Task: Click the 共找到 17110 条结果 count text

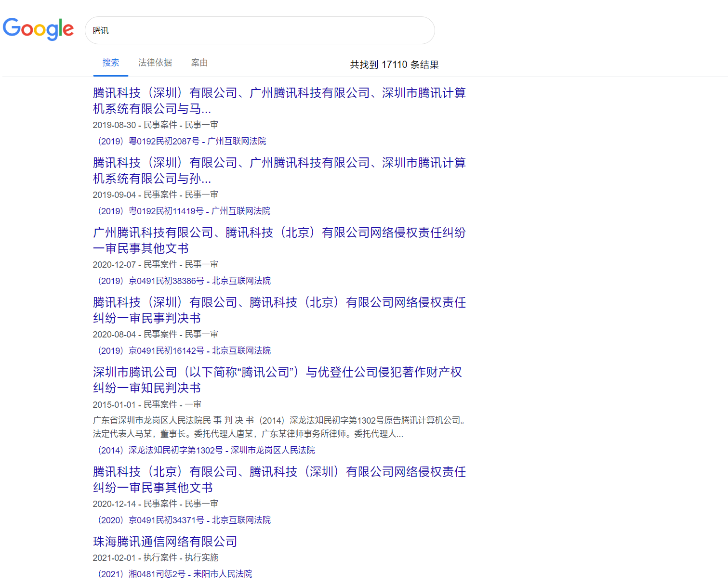Action: [394, 65]
